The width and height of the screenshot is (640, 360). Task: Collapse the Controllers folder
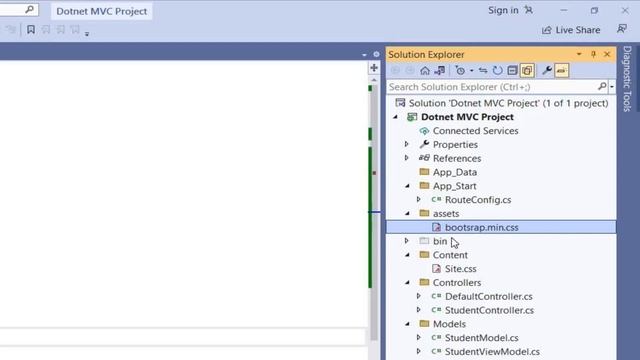[x=407, y=282]
